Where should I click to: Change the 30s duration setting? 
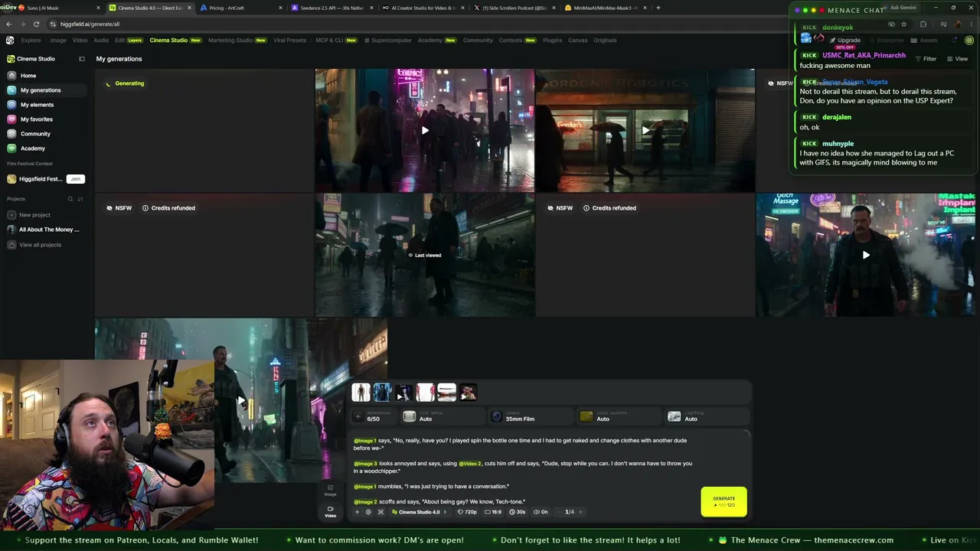point(518,512)
